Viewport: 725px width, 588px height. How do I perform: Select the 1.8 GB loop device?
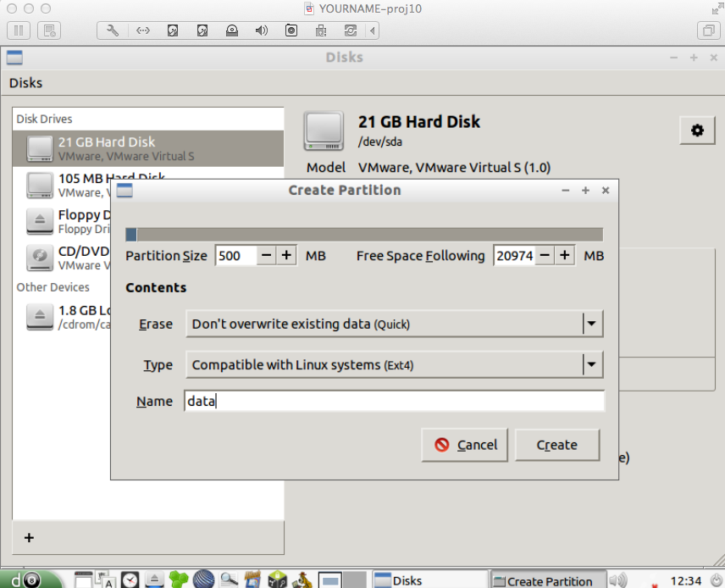pos(62,317)
